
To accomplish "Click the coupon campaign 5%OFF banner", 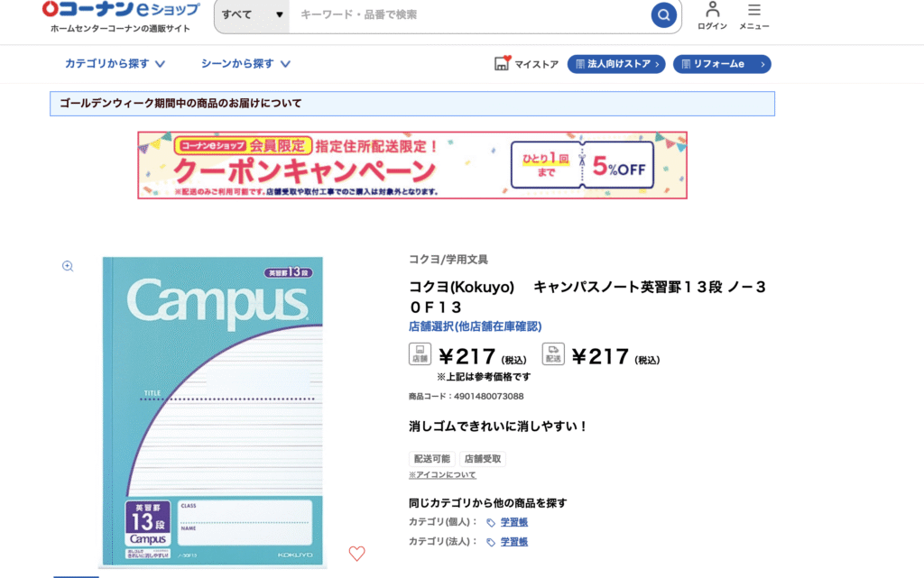I will click(412, 165).
